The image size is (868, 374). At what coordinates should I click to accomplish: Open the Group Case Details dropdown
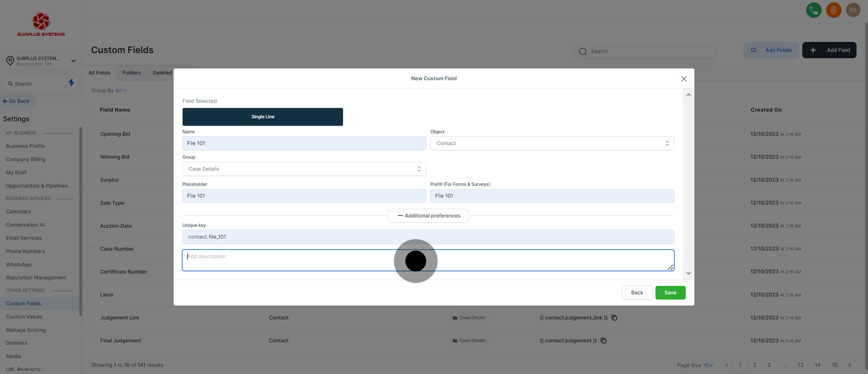pyautogui.click(x=303, y=169)
